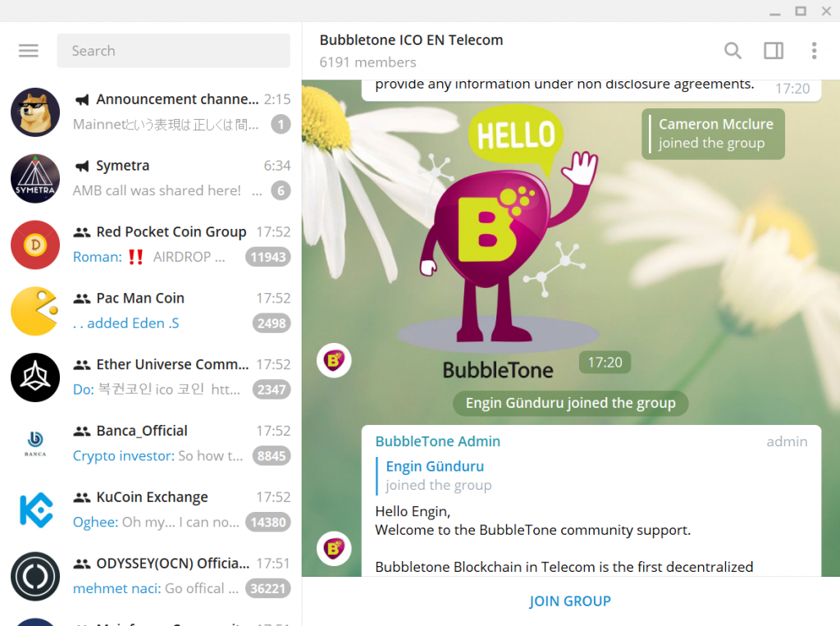This screenshot has width=840, height=626.
Task: Select Pac Man Coin chat title
Action: [140, 298]
